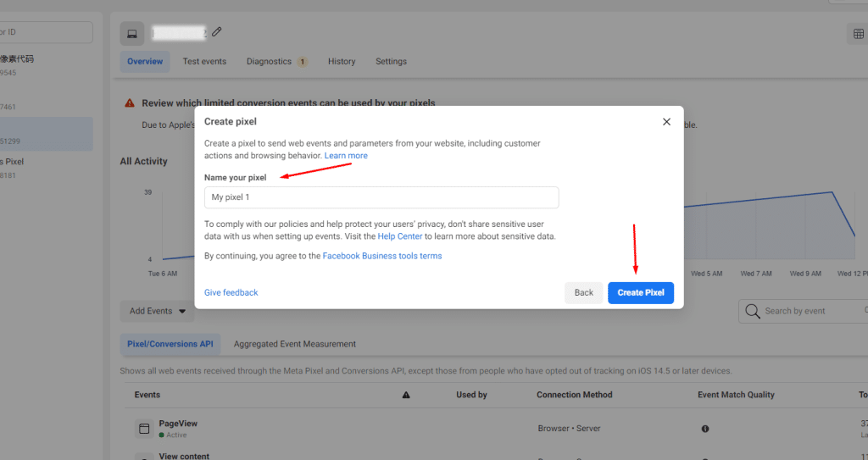Open the Diagnostics tab
The image size is (868, 460).
[269, 62]
